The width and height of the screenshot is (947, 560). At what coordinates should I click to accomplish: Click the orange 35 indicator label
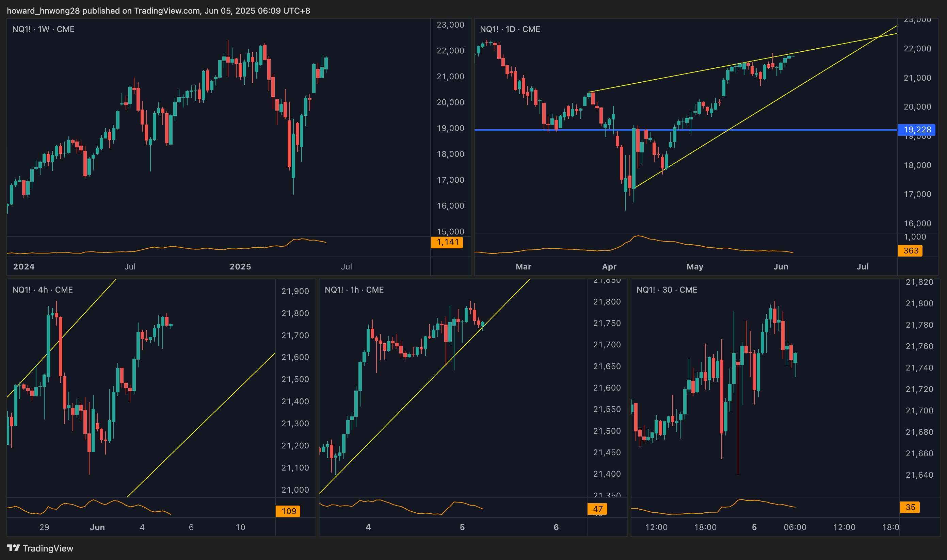coord(910,507)
